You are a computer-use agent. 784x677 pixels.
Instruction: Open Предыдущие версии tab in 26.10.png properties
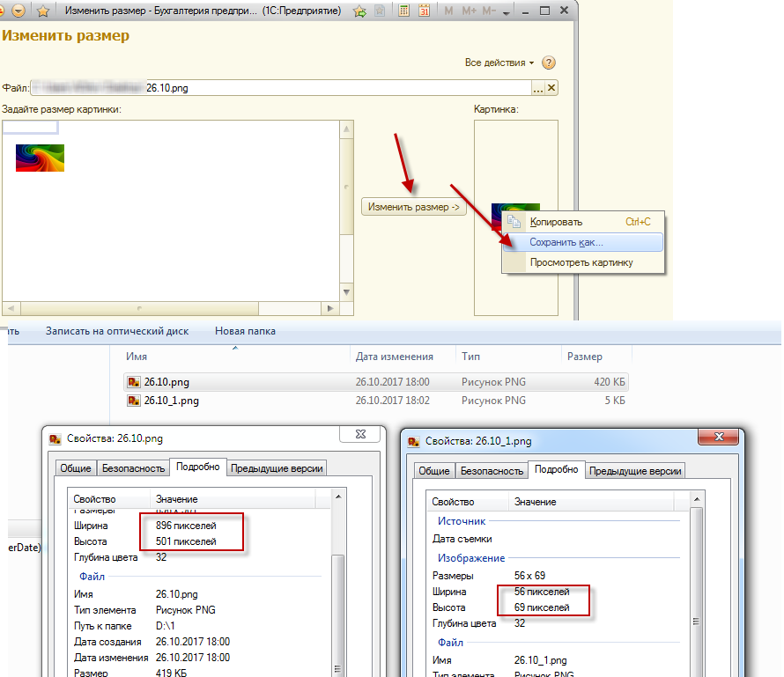tap(277, 468)
